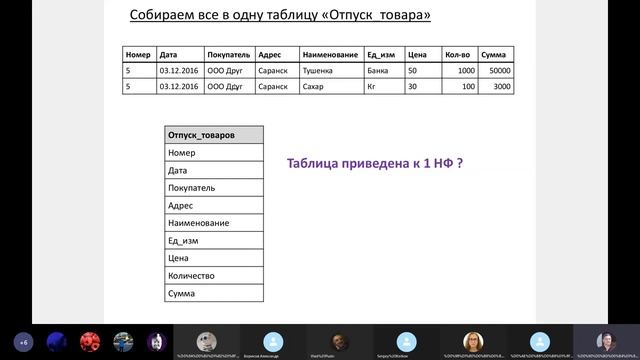Click the 'Банка' unit cell
This screenshot has height=360, width=640.
click(x=384, y=70)
